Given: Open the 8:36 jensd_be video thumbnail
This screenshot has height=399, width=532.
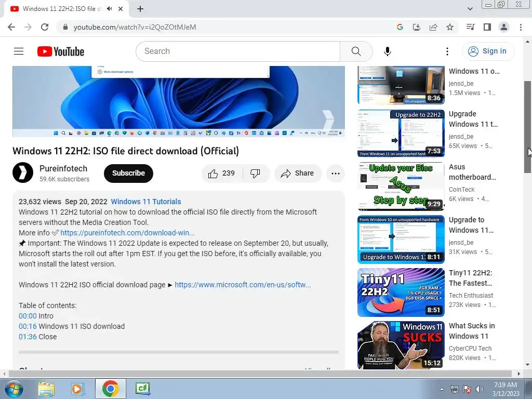Looking at the screenshot, I should (x=401, y=85).
